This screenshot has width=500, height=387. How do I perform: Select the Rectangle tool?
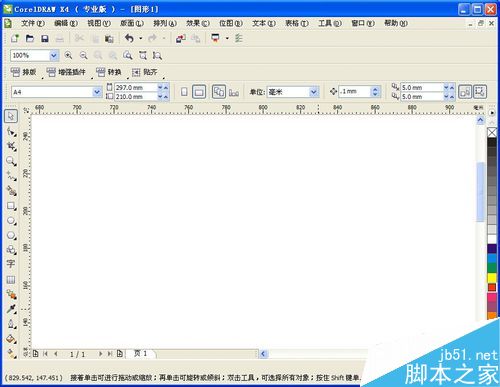pos(11,206)
